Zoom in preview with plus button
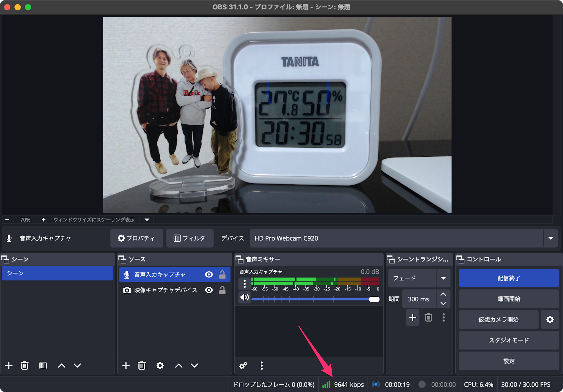The width and height of the screenshot is (563, 392). click(43, 220)
